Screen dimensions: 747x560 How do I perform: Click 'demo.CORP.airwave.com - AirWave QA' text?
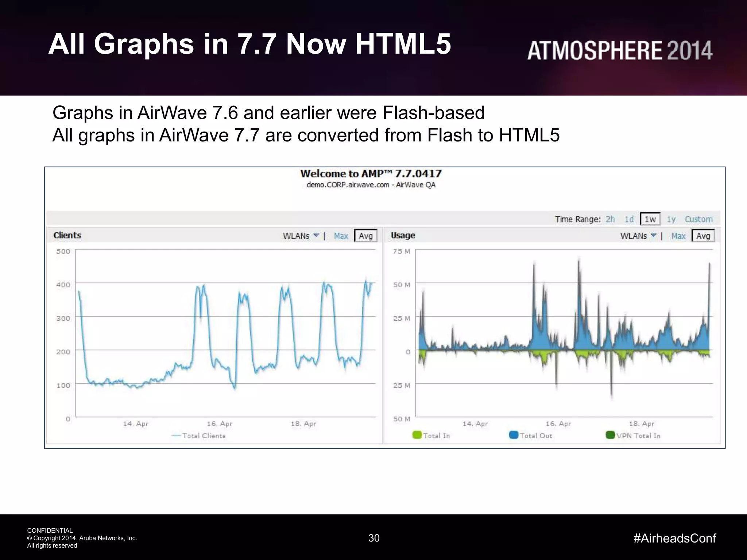[371, 185]
